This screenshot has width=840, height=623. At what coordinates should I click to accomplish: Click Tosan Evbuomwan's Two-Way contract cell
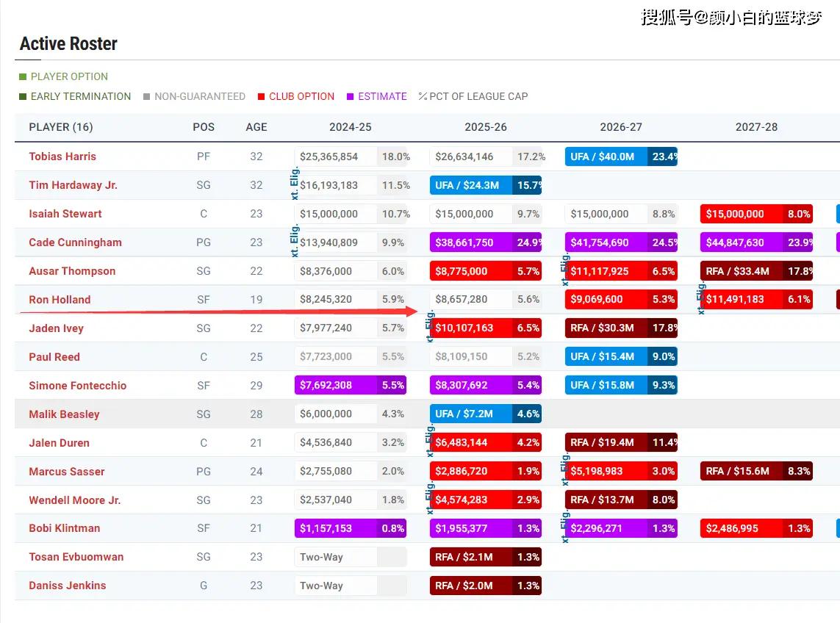click(335, 557)
